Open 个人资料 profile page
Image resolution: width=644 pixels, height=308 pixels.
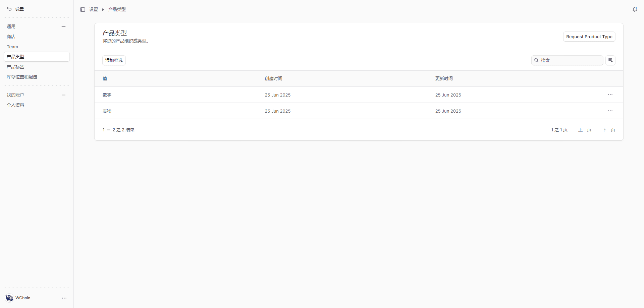pyautogui.click(x=15, y=105)
